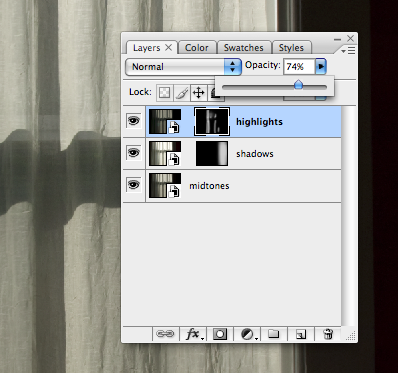Click the link layers icon

165,334
